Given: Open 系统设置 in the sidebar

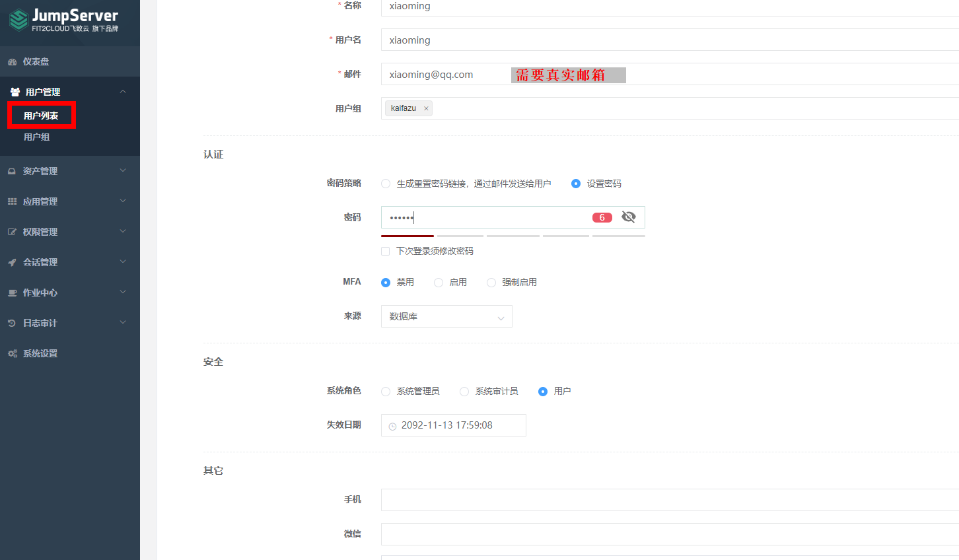Looking at the screenshot, I should [x=70, y=353].
